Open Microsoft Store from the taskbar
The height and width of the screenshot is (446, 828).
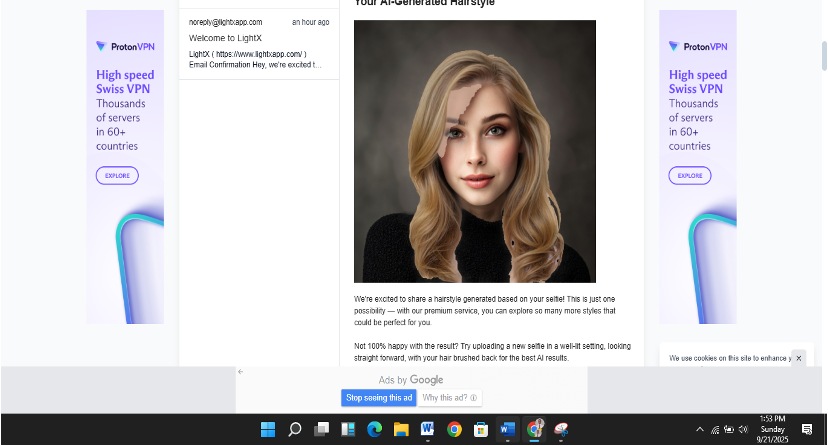pos(481,430)
